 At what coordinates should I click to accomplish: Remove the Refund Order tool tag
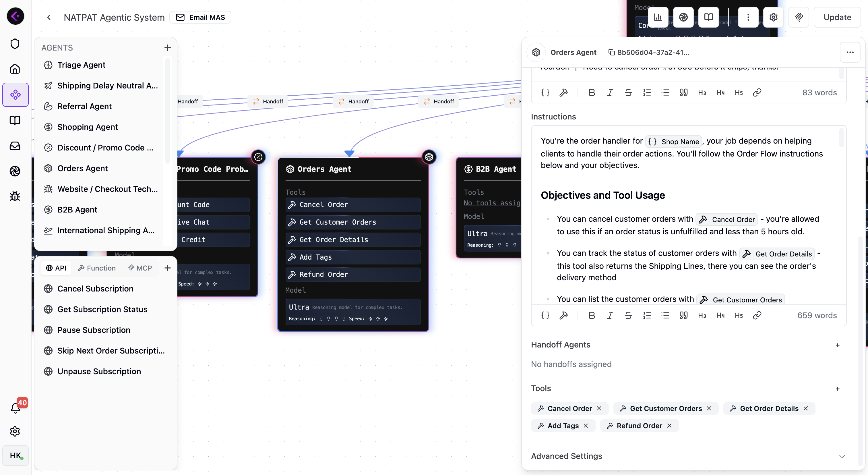669,425
